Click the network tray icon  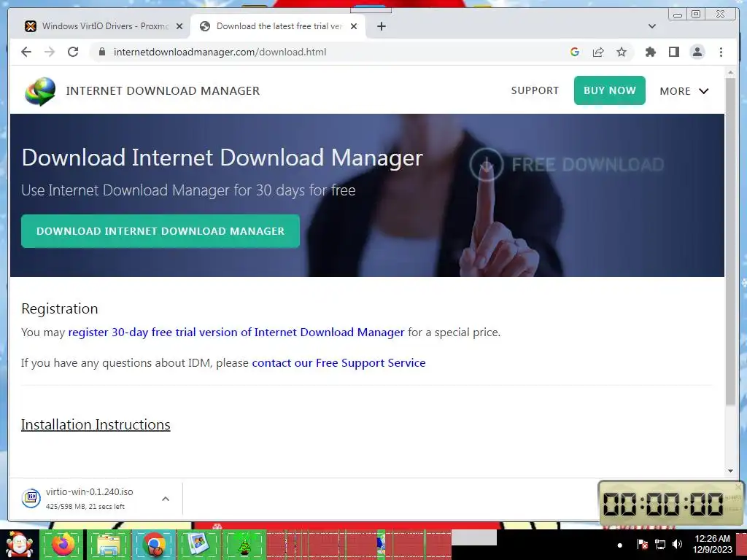[660, 544]
